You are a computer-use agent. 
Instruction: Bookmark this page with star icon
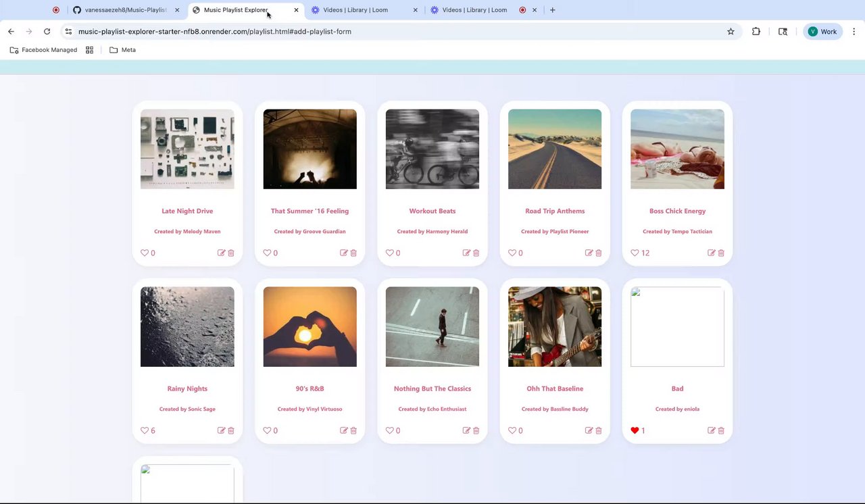(731, 31)
